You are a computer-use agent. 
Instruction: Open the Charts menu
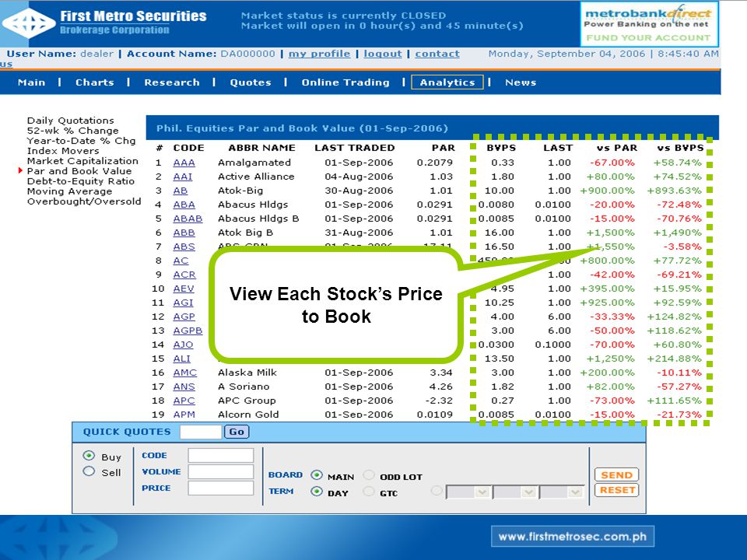click(x=95, y=82)
